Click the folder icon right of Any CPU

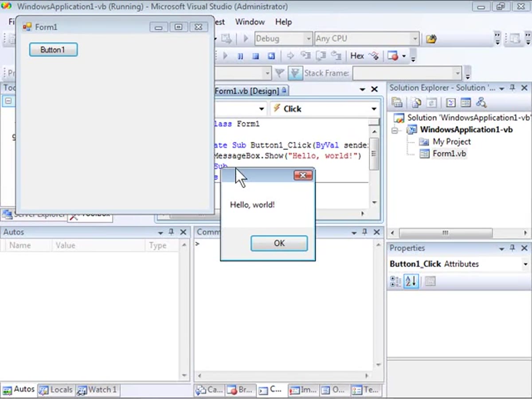tap(431, 39)
